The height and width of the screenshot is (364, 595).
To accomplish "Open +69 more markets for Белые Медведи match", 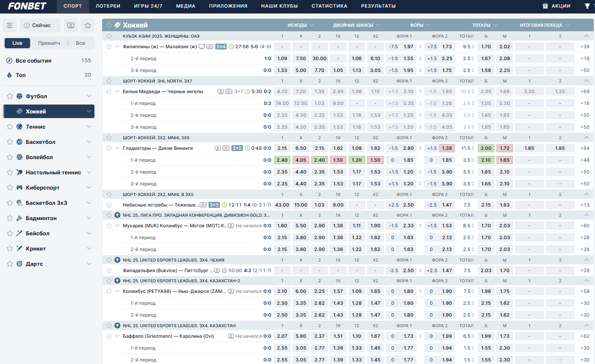I will (x=585, y=91).
